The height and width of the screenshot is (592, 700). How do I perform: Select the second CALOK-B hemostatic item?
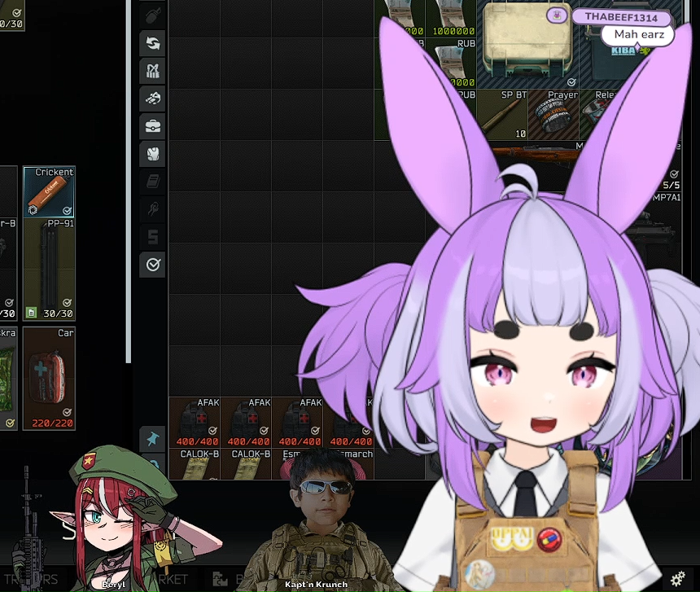point(246,464)
